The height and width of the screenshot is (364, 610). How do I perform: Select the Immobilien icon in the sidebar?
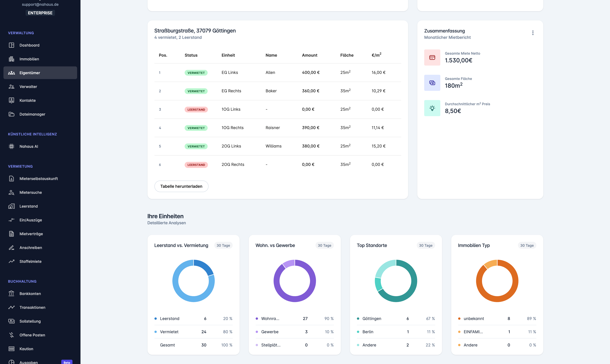click(12, 59)
